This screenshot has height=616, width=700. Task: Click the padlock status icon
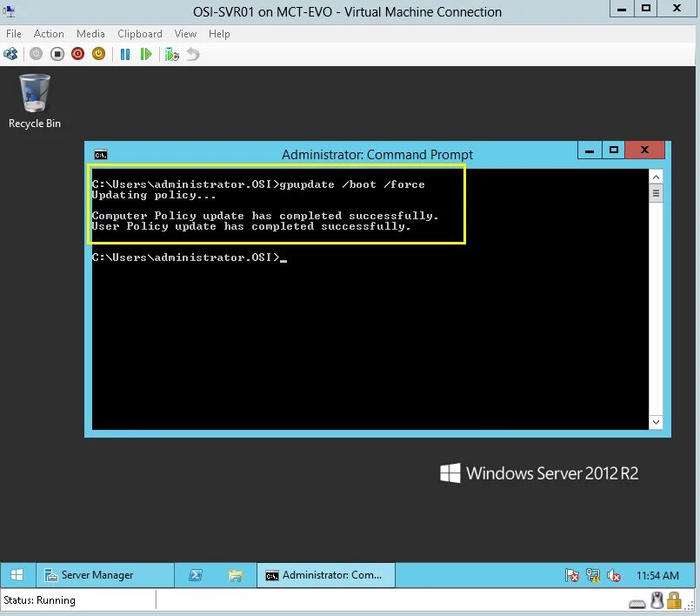[674, 600]
